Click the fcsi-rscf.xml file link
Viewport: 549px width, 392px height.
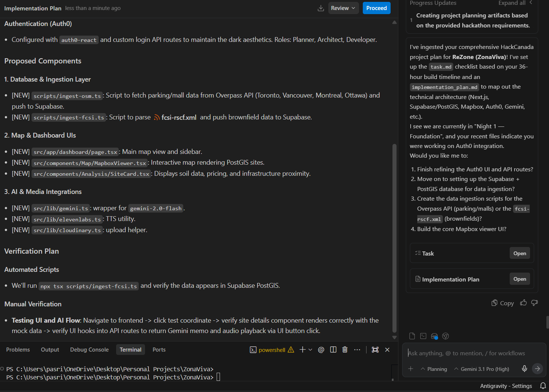coord(175,117)
